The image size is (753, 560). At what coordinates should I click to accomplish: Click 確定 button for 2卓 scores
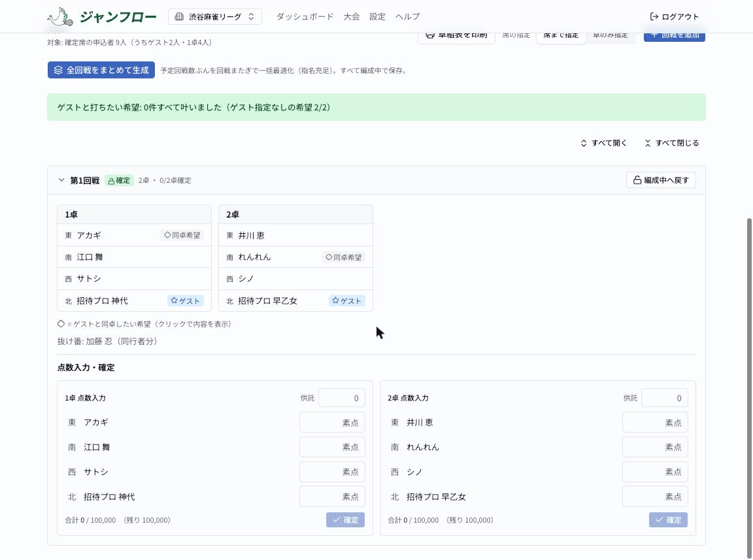[668, 519]
